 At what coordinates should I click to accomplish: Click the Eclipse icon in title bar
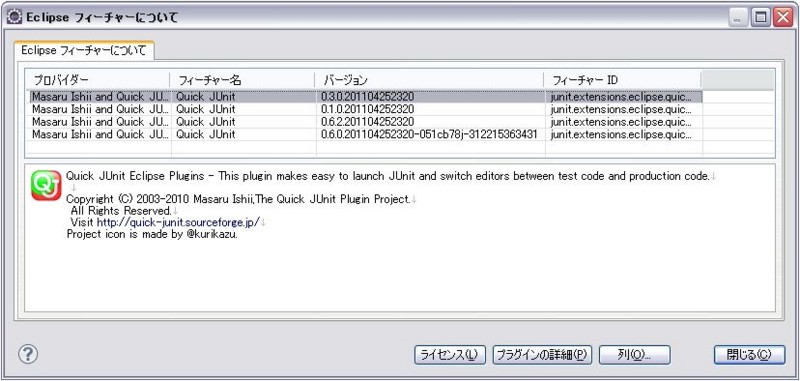pyautogui.click(x=15, y=17)
